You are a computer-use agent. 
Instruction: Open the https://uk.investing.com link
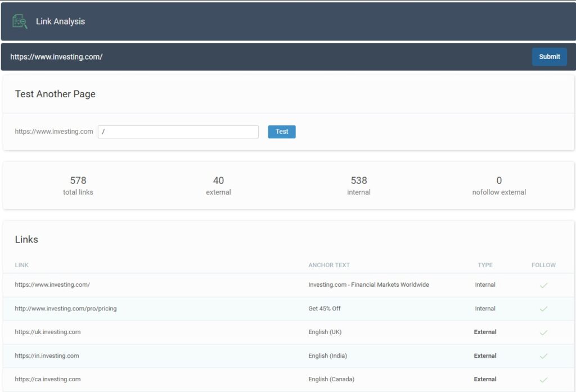pos(48,332)
